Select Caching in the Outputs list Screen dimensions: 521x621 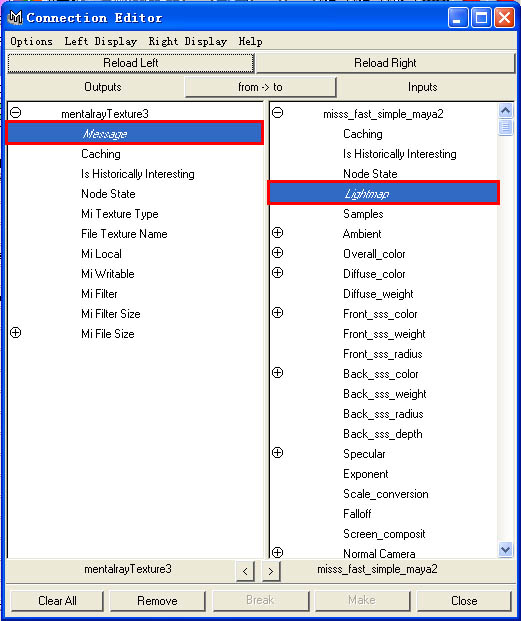[101, 154]
